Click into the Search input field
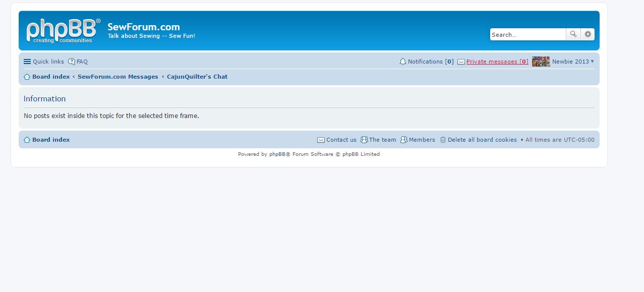The image size is (644, 292). coord(527,34)
